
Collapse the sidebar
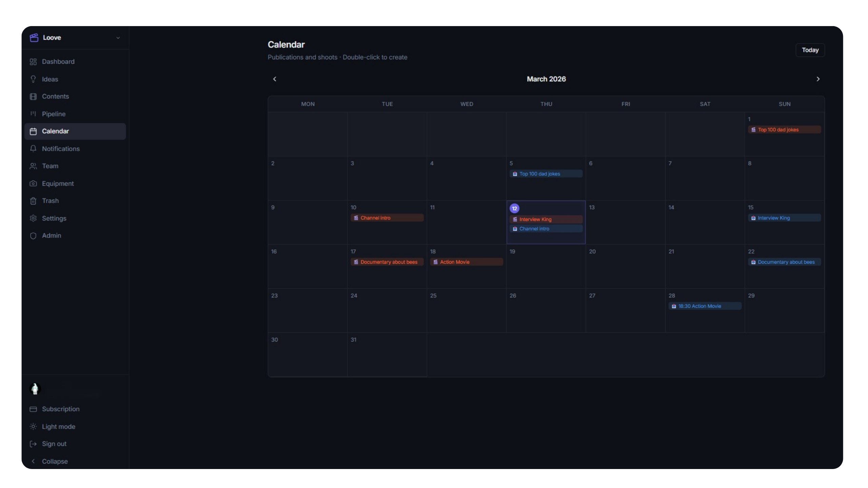point(33,461)
